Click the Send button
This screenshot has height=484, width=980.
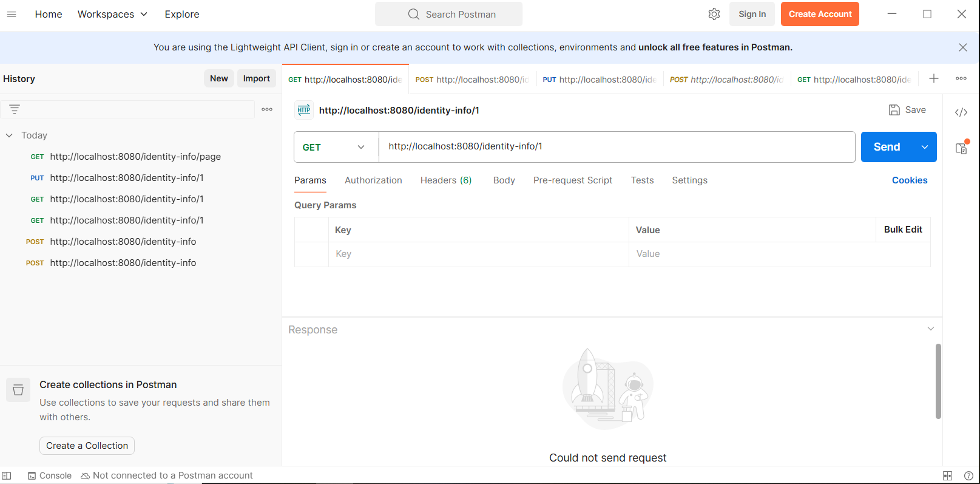pos(887,147)
